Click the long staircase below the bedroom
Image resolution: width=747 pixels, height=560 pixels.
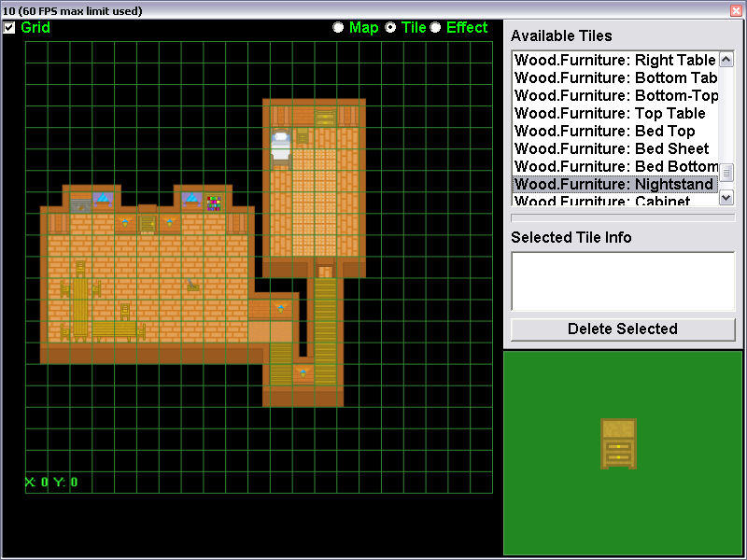[x=325, y=332]
